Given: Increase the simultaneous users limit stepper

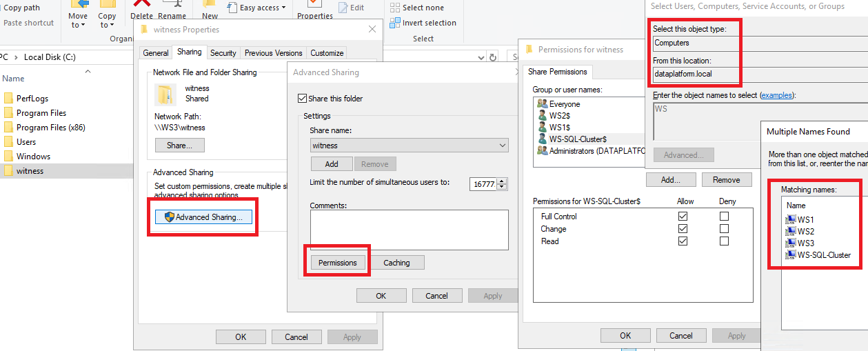Looking at the screenshot, I should [x=502, y=181].
